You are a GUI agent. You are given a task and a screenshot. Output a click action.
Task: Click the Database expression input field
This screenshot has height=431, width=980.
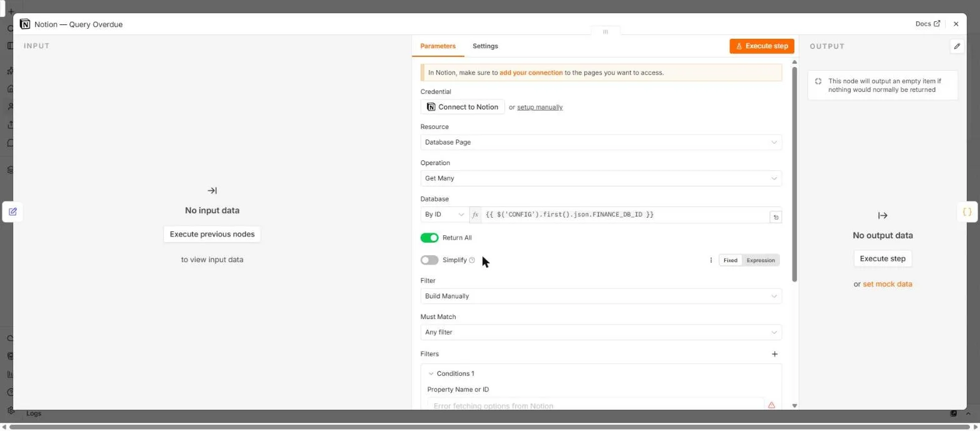pyautogui.click(x=625, y=215)
